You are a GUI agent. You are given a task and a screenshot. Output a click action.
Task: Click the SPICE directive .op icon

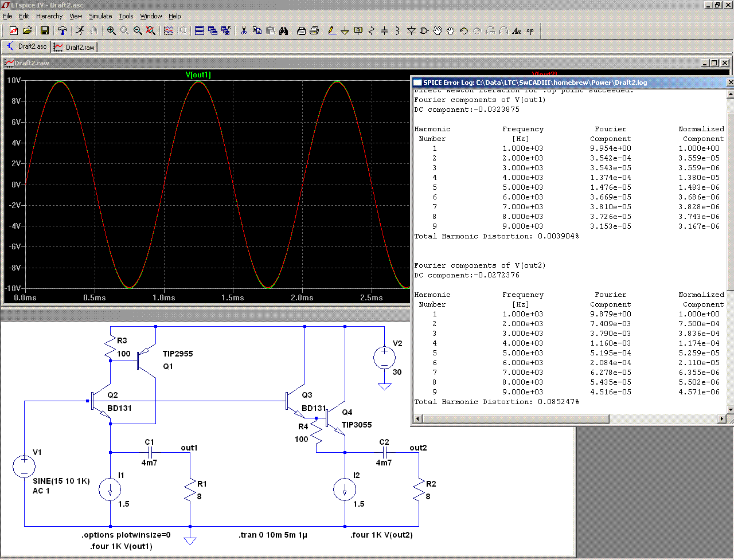point(530,31)
